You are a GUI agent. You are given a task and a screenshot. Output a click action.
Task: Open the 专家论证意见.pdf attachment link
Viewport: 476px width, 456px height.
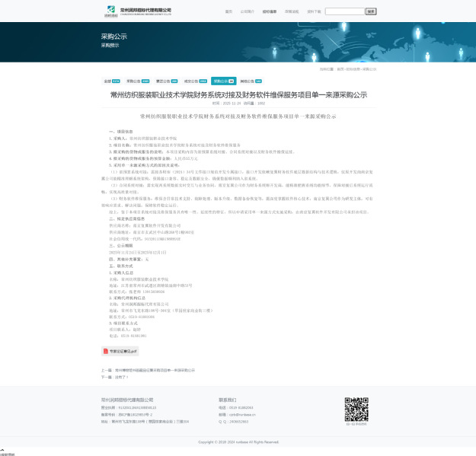[x=123, y=351]
